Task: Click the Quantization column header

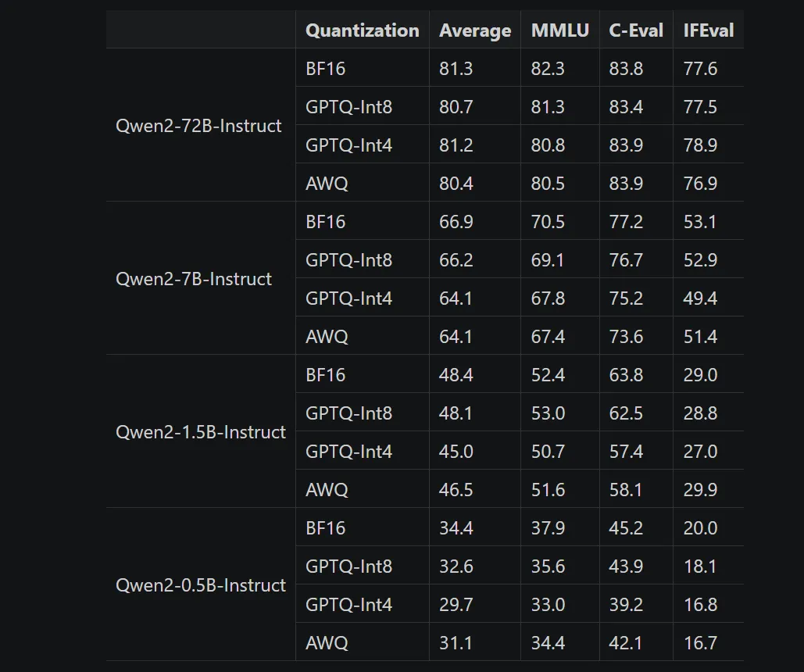Action: pyautogui.click(x=362, y=30)
